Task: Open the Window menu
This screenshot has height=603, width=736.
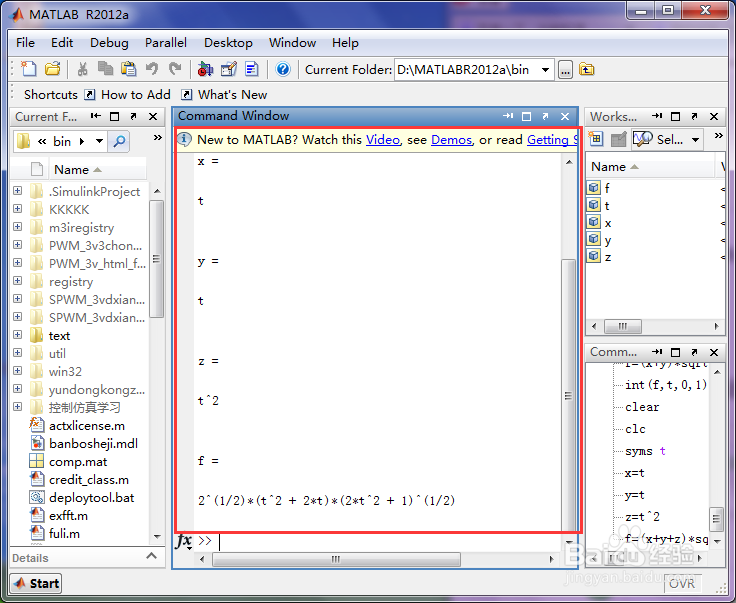Action: (x=292, y=43)
